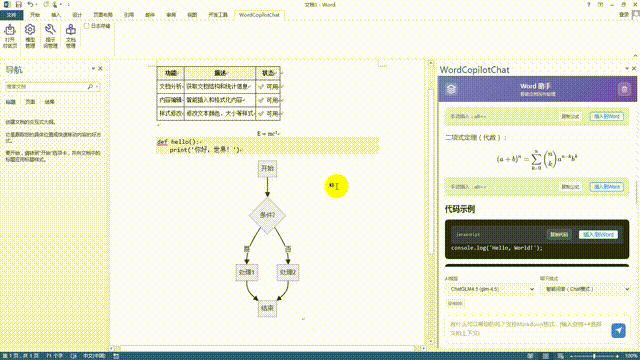Close the 导航 Navigation pane
This screenshot has height=360, width=640.
tap(100, 69)
